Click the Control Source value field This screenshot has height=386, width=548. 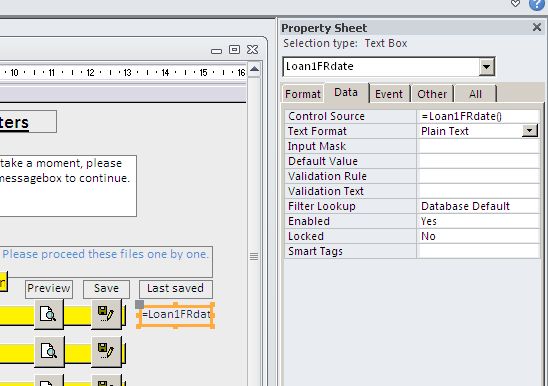[478, 116]
